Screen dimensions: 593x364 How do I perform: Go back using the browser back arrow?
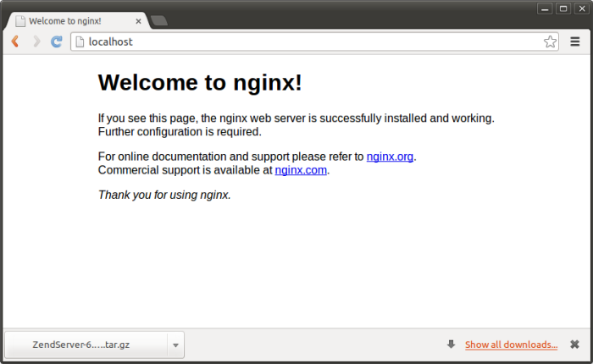click(x=15, y=41)
